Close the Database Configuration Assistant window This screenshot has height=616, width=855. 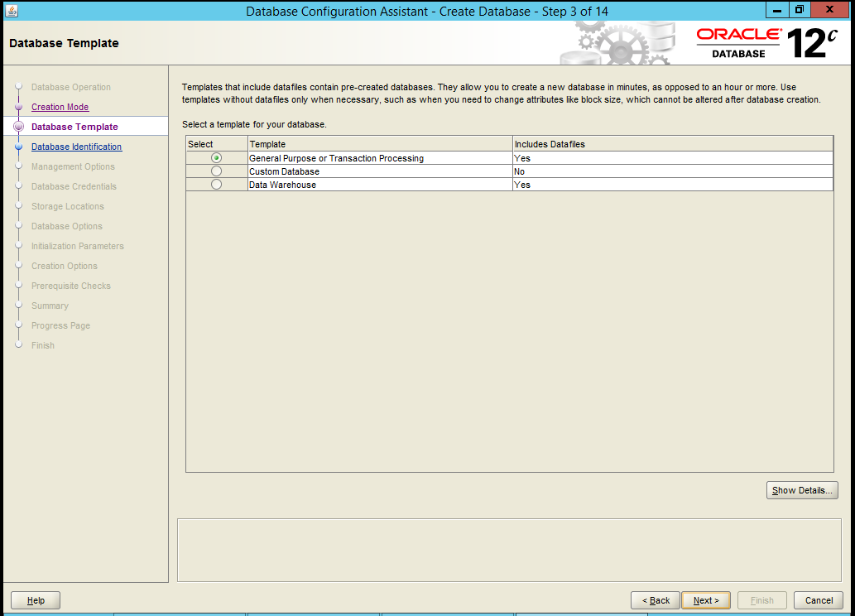829,9
